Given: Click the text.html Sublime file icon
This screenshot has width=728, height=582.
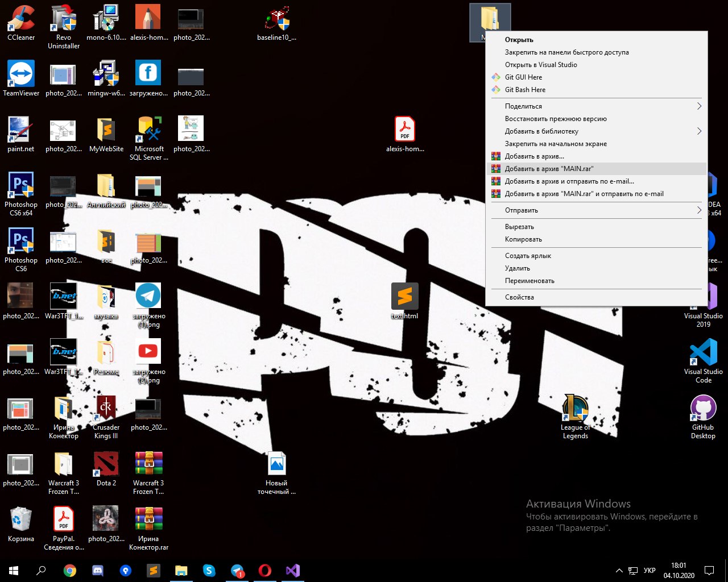Looking at the screenshot, I should click(x=405, y=301).
